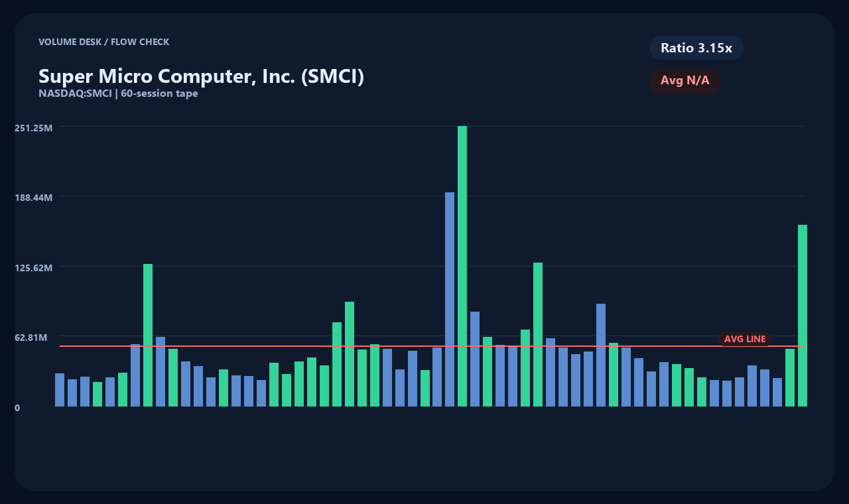Click the 62.81M axis label
The height and width of the screenshot is (504, 849).
[x=31, y=338]
